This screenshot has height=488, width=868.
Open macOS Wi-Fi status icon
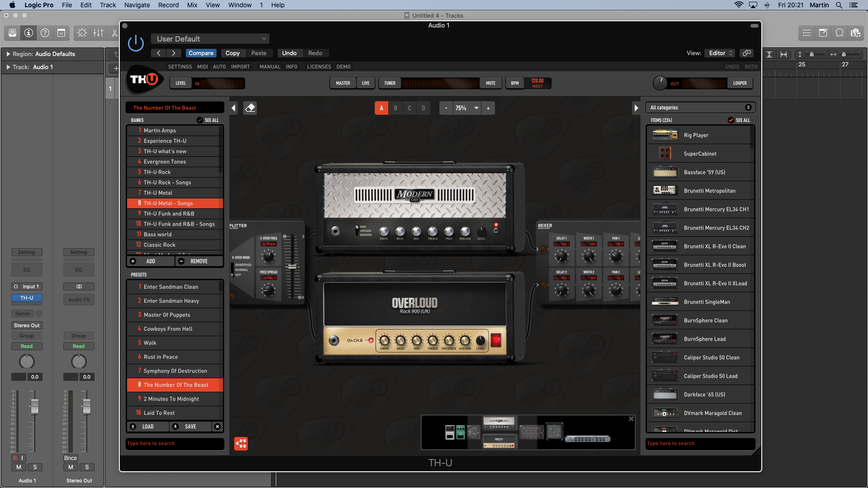pos(739,5)
